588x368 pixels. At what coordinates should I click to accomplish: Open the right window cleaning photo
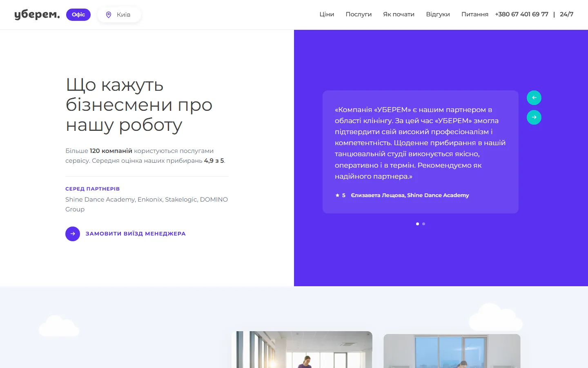click(452, 351)
